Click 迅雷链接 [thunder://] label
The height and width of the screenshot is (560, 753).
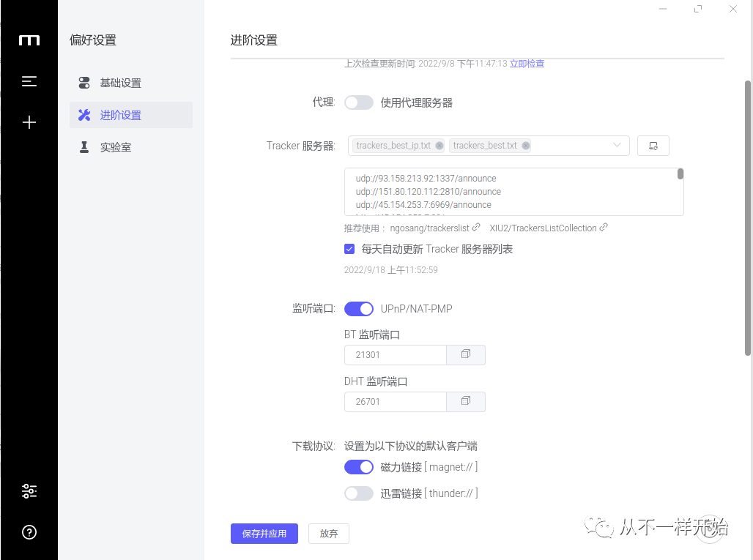click(429, 493)
